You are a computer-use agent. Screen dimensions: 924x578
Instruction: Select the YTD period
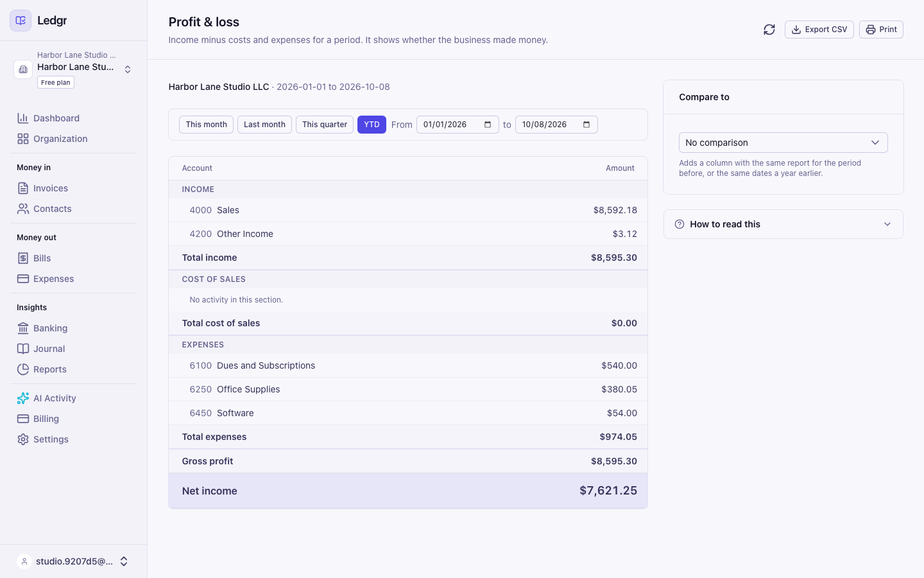coord(372,125)
